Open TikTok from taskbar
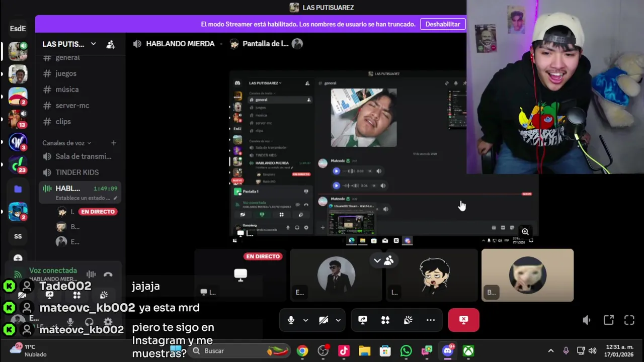 [344, 351]
